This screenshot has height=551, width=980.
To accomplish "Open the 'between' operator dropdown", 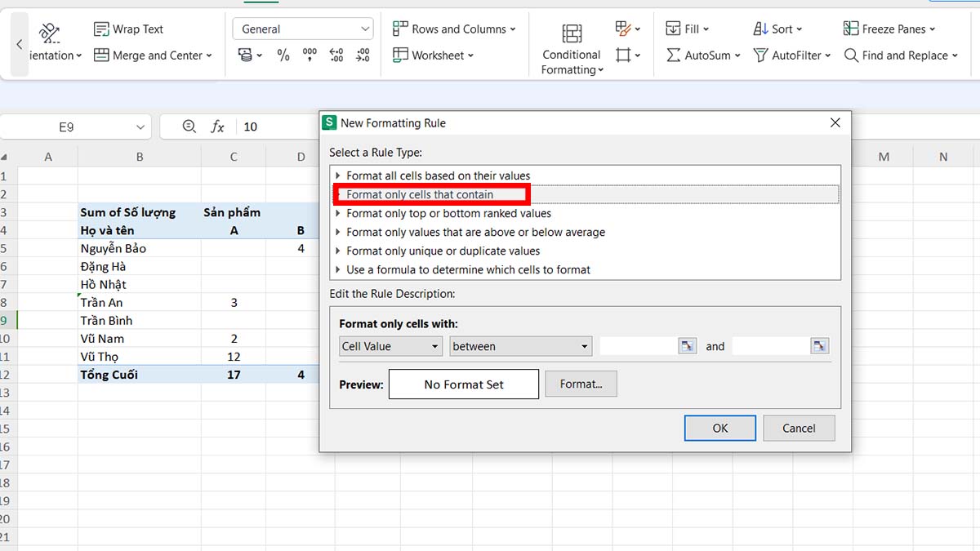I will point(521,346).
